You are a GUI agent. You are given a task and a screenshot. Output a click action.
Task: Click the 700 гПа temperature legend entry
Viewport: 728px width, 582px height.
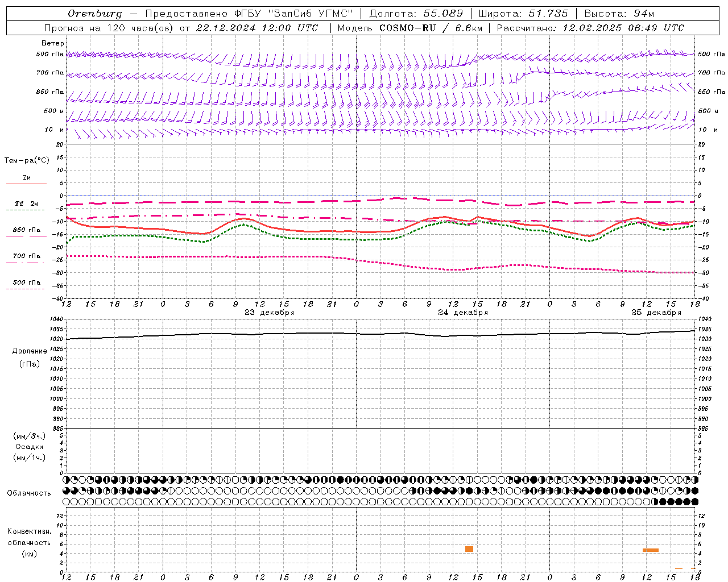point(27,256)
